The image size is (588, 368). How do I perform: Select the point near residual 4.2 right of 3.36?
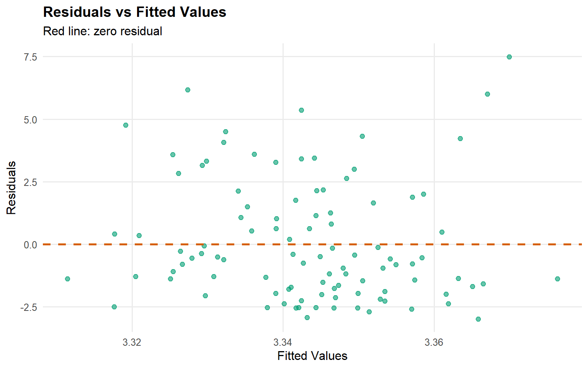(x=460, y=138)
